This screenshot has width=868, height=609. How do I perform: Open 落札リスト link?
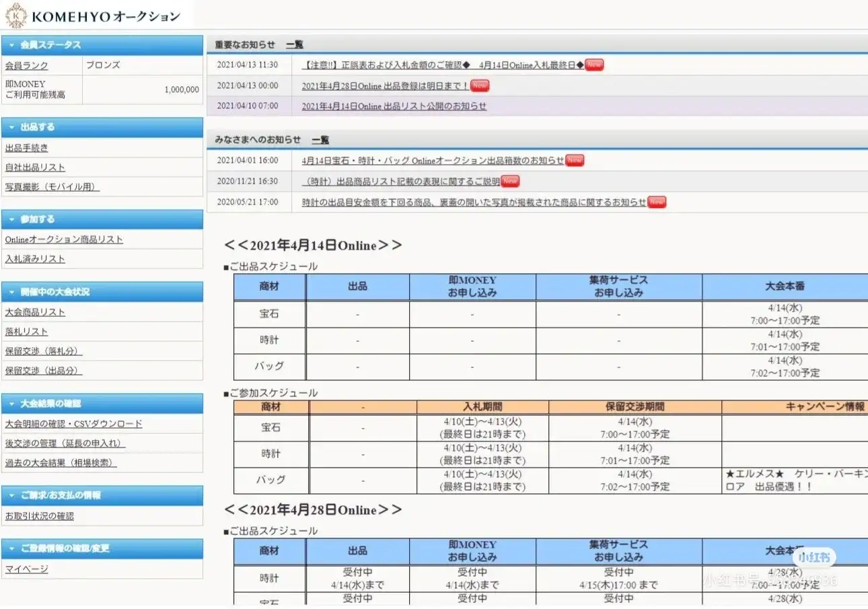(x=26, y=332)
